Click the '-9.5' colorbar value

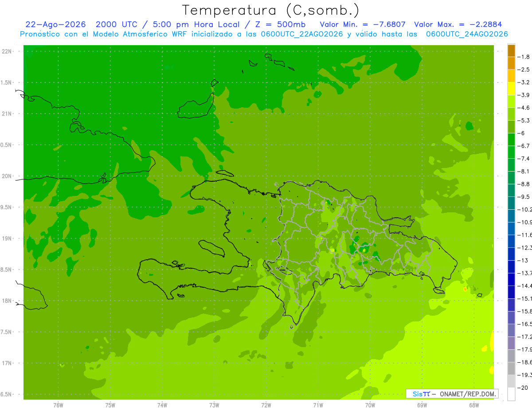tap(524, 196)
